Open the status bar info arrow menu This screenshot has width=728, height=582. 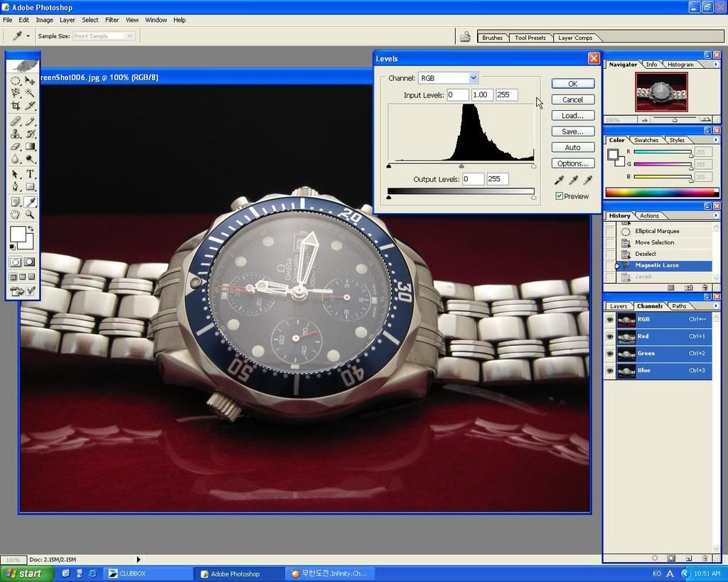tap(139, 559)
